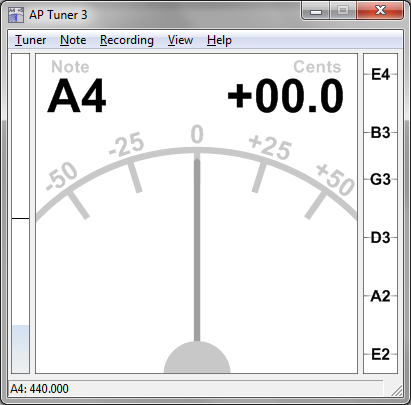Click the AP Tuner 3 title bar icon
The image size is (411, 405).
16,15
